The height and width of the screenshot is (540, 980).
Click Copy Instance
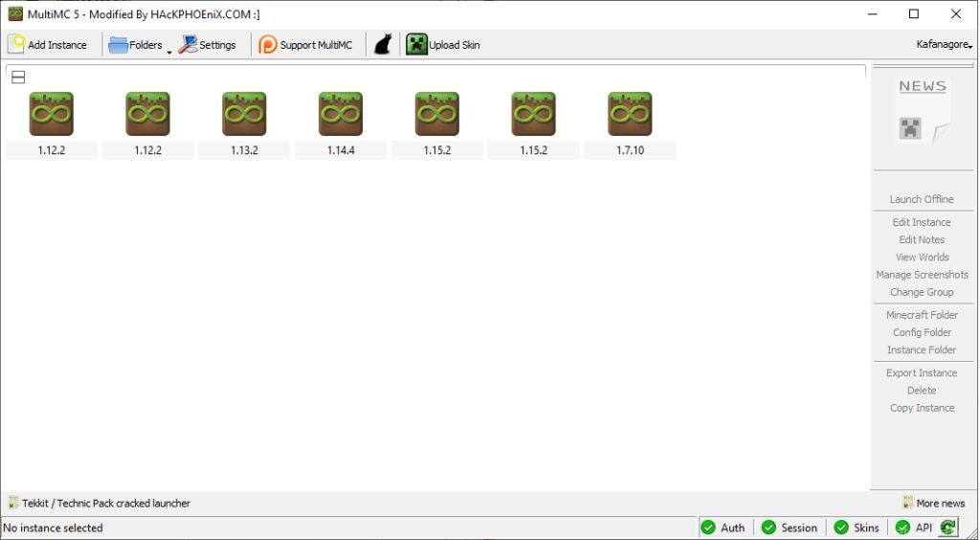click(922, 408)
